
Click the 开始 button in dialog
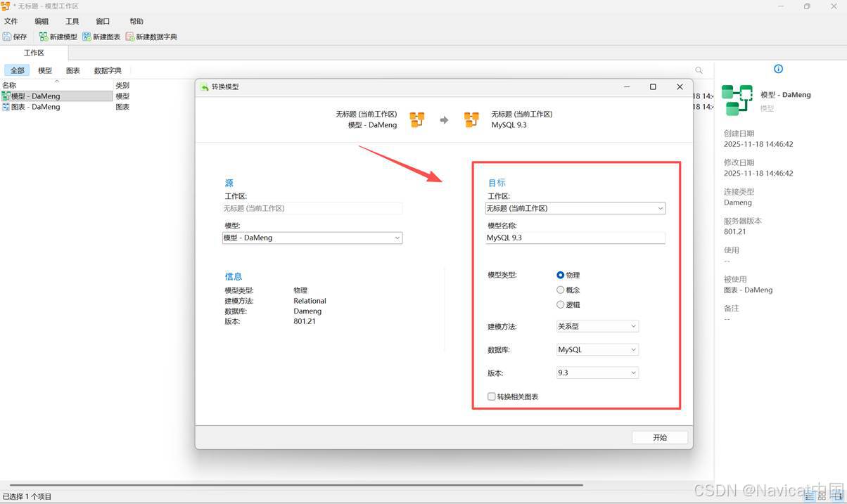pyautogui.click(x=660, y=437)
